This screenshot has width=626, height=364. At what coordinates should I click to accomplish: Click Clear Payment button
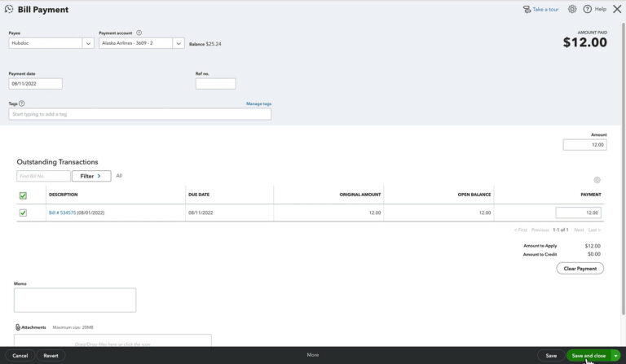click(x=580, y=268)
